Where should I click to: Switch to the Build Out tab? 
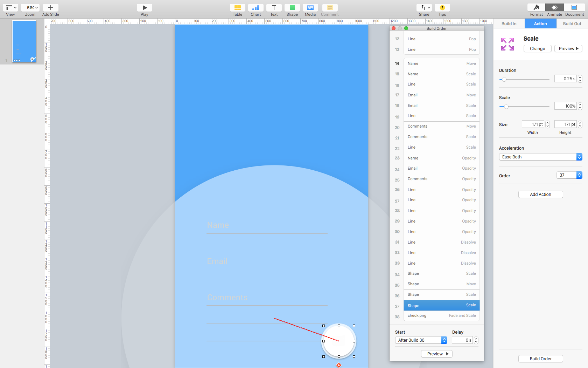572,23
